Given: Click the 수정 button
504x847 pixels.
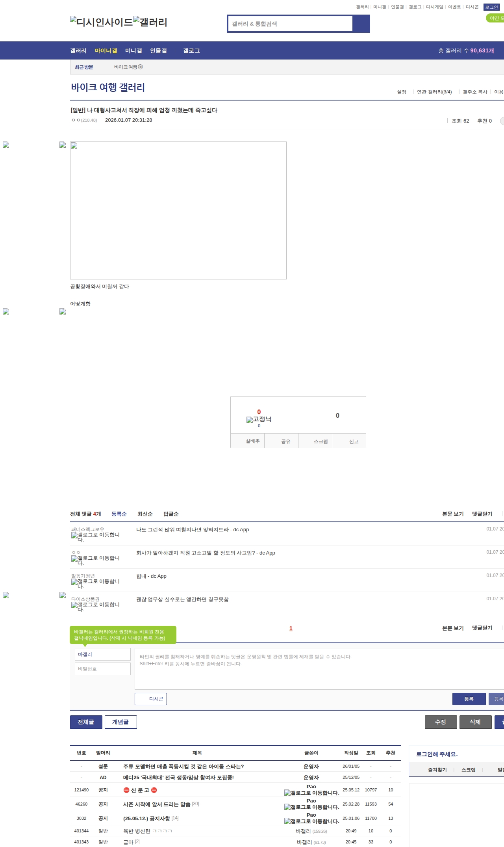Looking at the screenshot, I should point(441,722).
